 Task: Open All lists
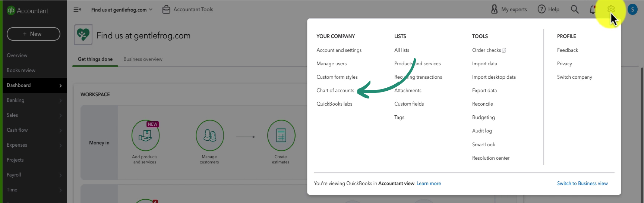[x=402, y=50]
